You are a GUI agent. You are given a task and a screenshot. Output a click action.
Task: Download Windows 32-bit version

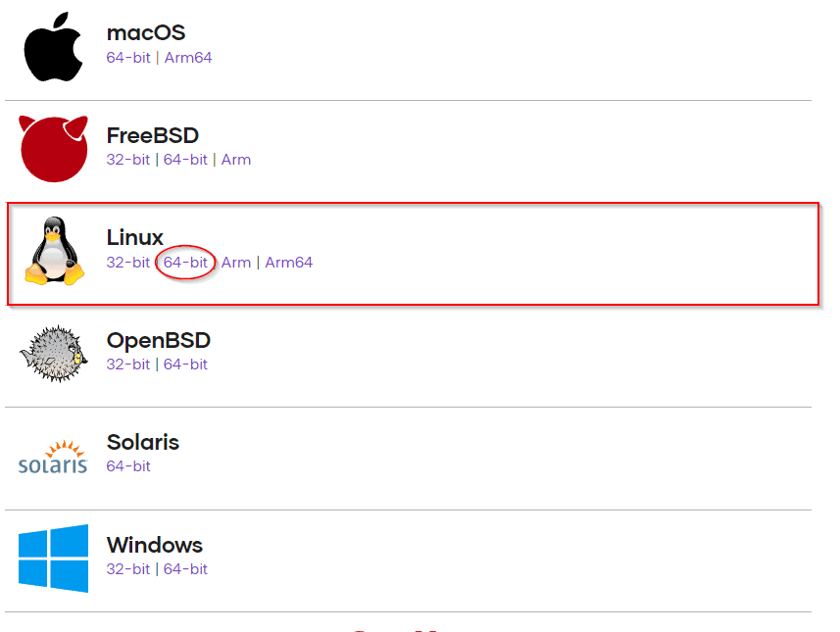(x=128, y=569)
